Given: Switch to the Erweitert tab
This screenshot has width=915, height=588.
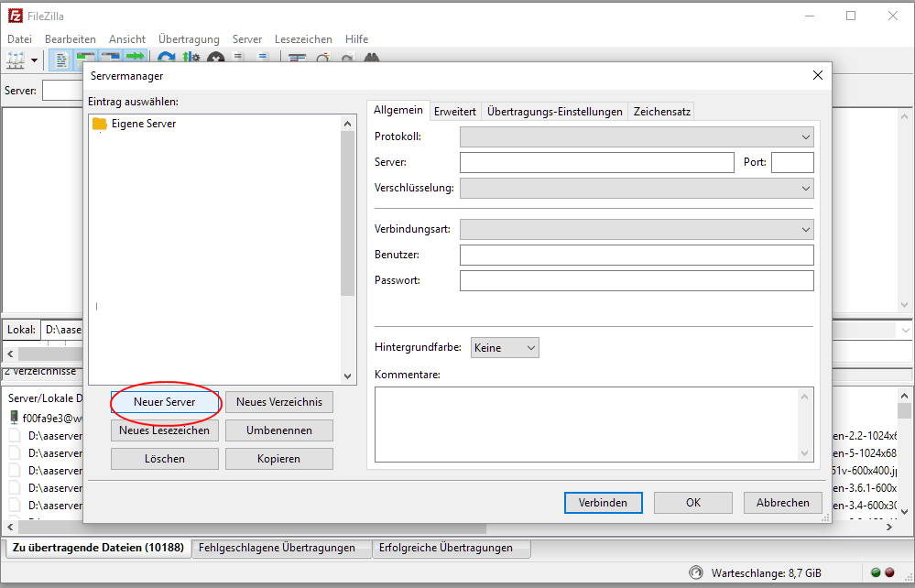Looking at the screenshot, I should [x=455, y=112].
